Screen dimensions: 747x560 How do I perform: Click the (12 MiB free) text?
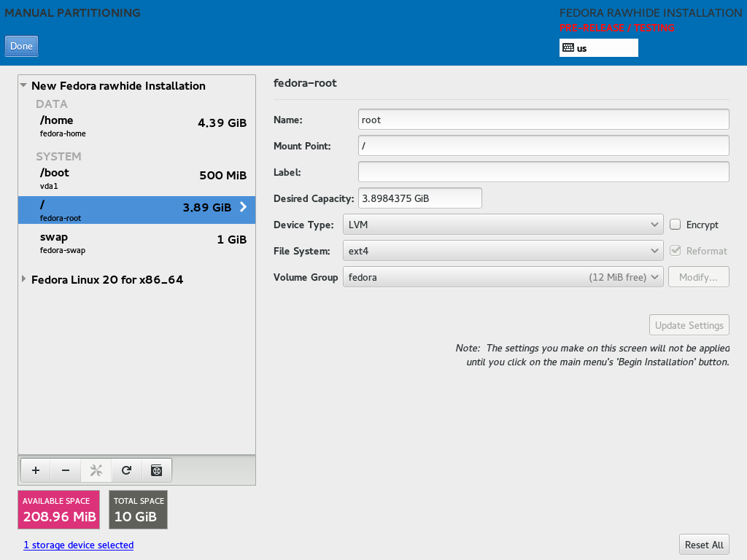pos(617,277)
